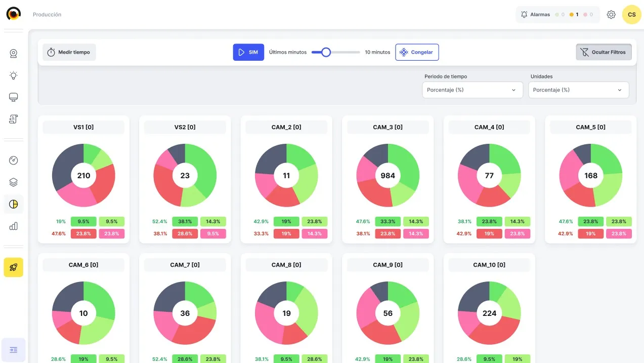Expand the Periodo de tiempo dropdown
Screen dimensions: 644x363
pos(472,90)
